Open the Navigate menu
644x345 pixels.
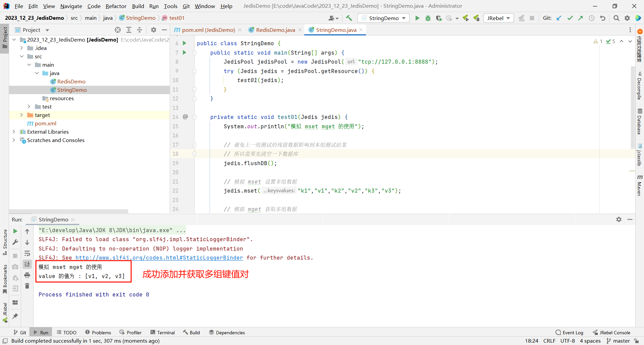[x=71, y=6]
